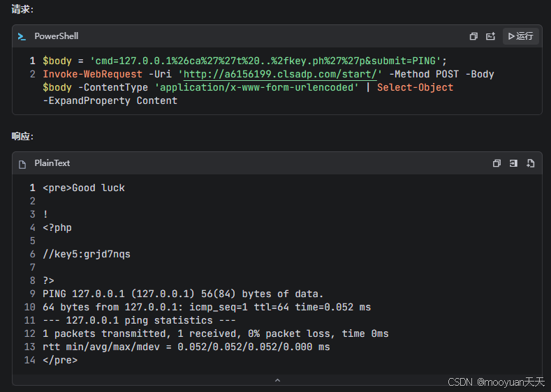Select the PlainText language label
The height and width of the screenshot is (392, 551).
point(52,163)
